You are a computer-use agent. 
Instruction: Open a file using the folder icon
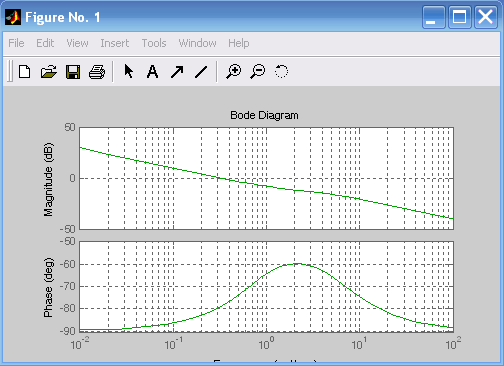[49, 72]
